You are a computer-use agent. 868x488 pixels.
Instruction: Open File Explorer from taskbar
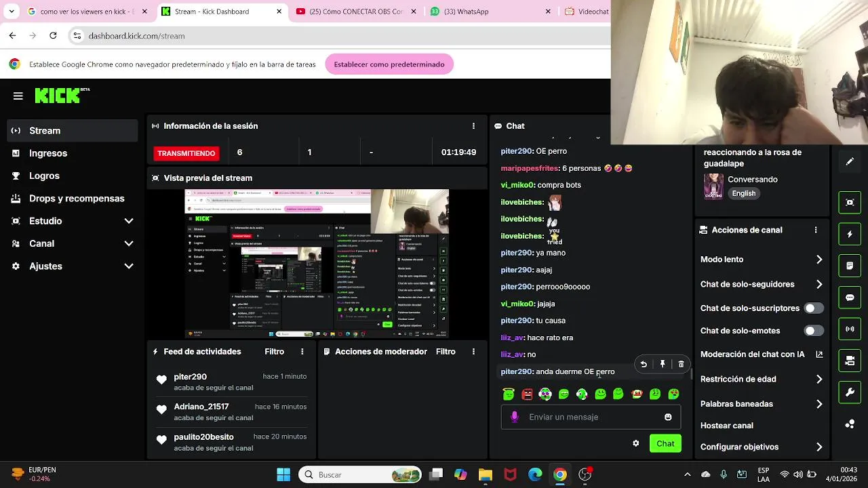(x=485, y=474)
